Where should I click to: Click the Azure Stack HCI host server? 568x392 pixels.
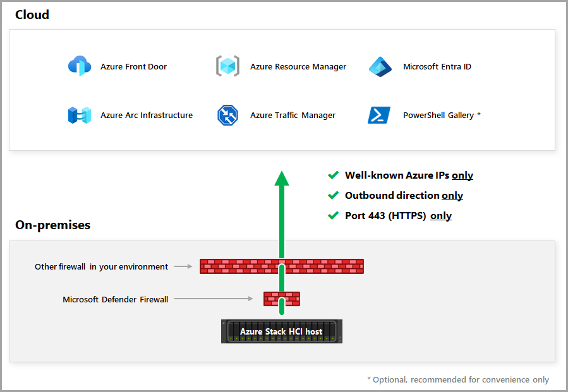coord(281,331)
